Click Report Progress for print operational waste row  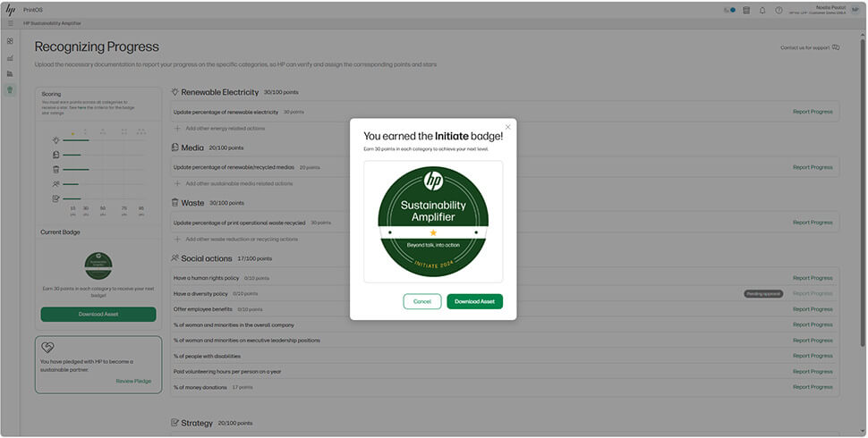[x=813, y=223]
